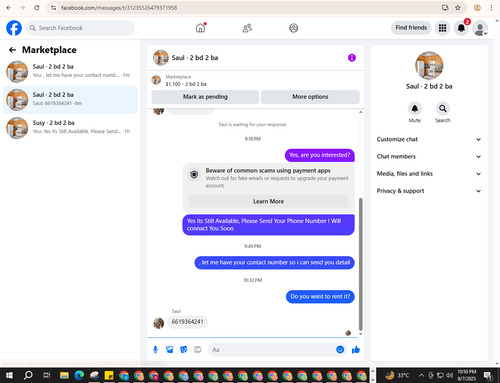The height and width of the screenshot is (383, 500).
Task: Bookmark this page star icon
Action: click(x=458, y=8)
